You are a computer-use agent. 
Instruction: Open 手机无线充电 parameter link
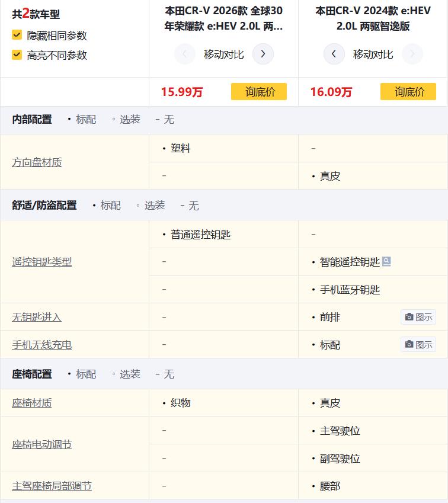point(42,345)
